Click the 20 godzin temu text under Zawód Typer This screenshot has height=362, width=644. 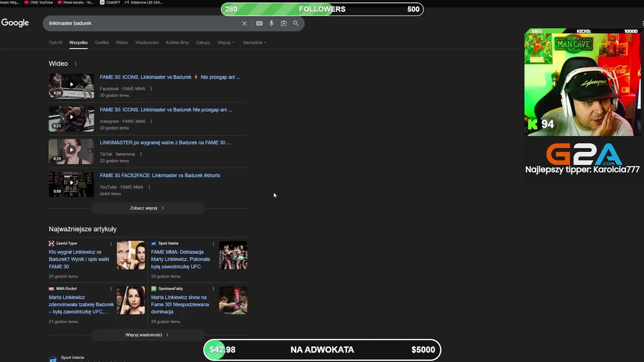pyautogui.click(x=63, y=277)
